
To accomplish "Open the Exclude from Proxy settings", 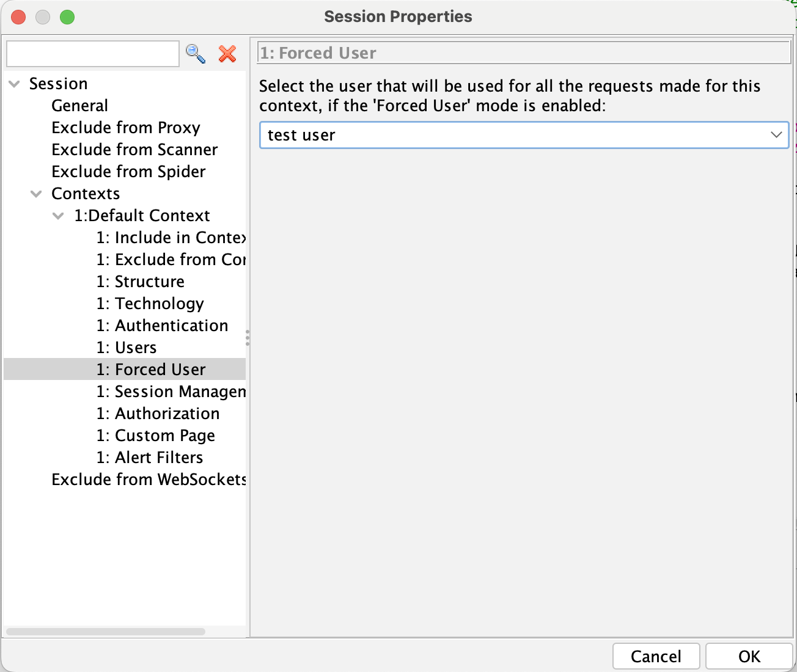I will 125,128.
